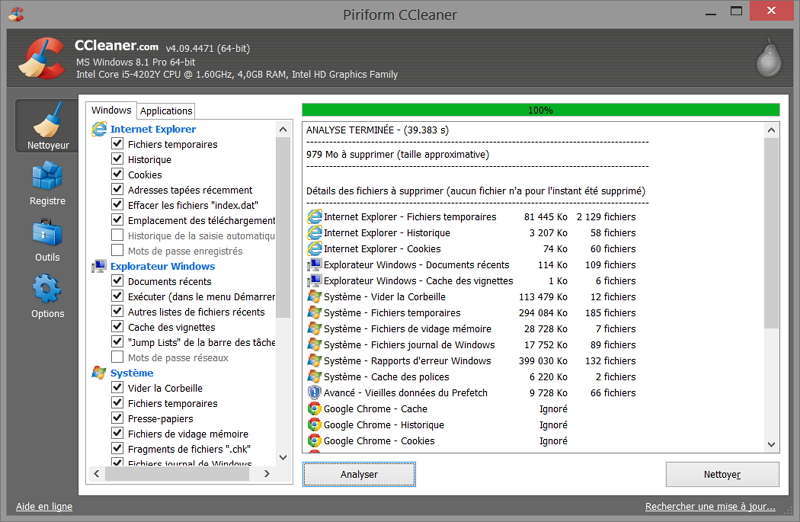The width and height of the screenshot is (800, 522).
Task: Open the Registre section
Action: [x=47, y=183]
